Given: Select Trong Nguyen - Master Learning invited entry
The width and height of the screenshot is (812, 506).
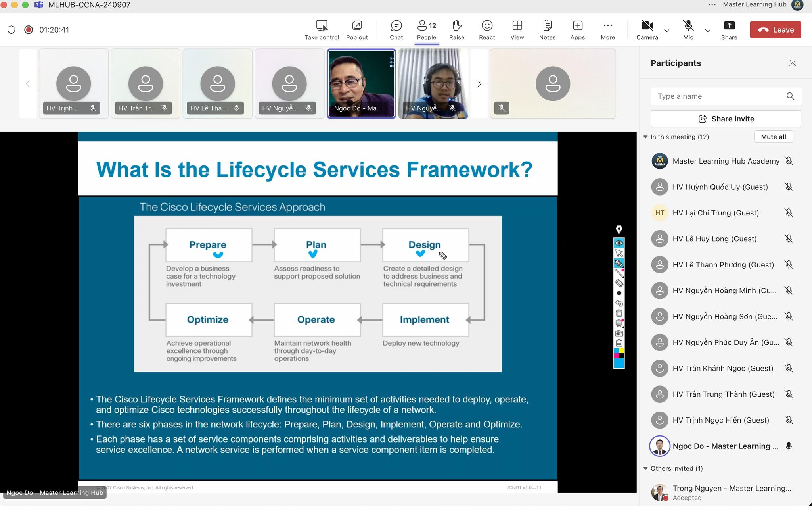Looking at the screenshot, I should 722,493.
